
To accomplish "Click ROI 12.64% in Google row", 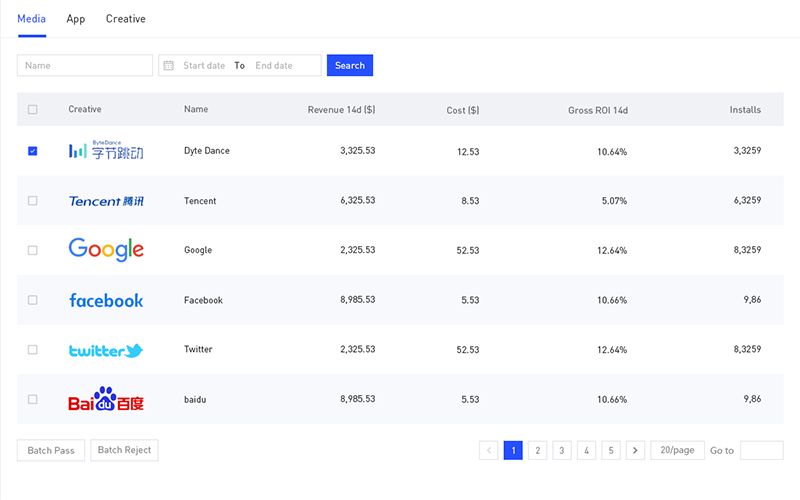I will 612,251.
